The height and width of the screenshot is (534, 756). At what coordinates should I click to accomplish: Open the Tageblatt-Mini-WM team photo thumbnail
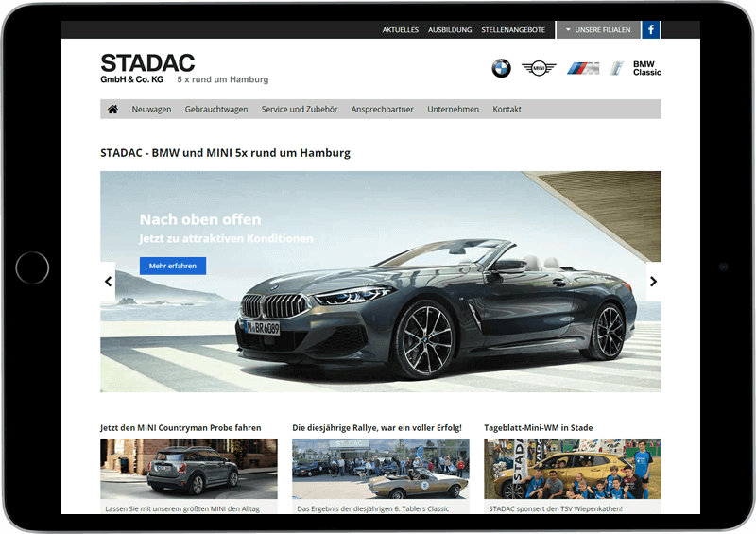pyautogui.click(x=573, y=469)
